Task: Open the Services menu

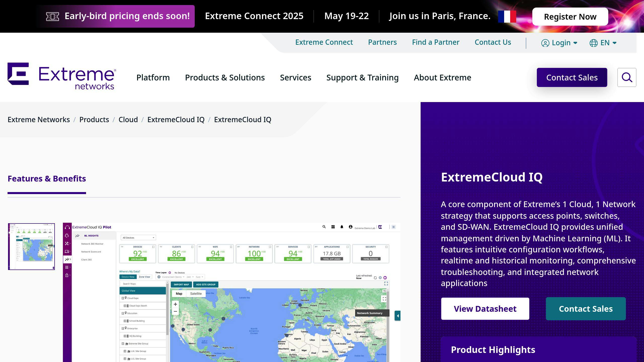Action: click(296, 77)
